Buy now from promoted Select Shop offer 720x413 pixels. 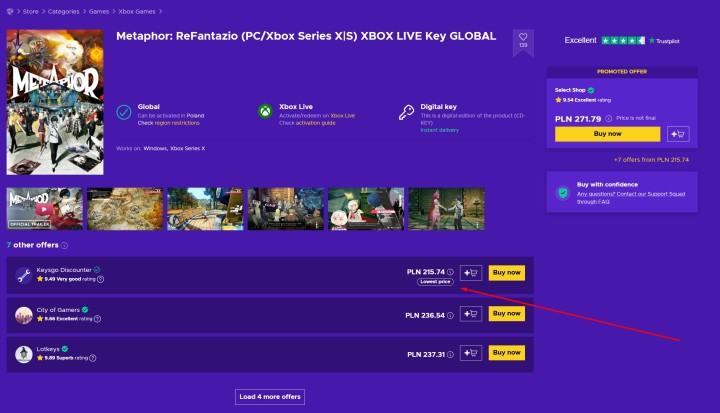coord(608,134)
